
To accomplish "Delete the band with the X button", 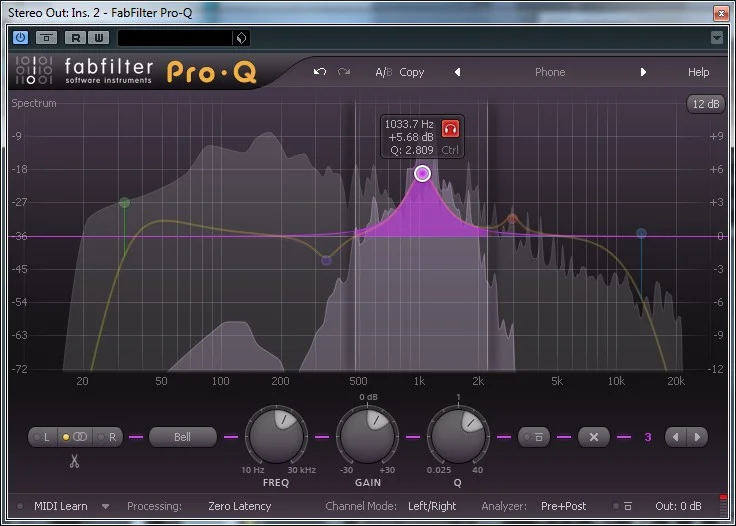I will pos(593,437).
